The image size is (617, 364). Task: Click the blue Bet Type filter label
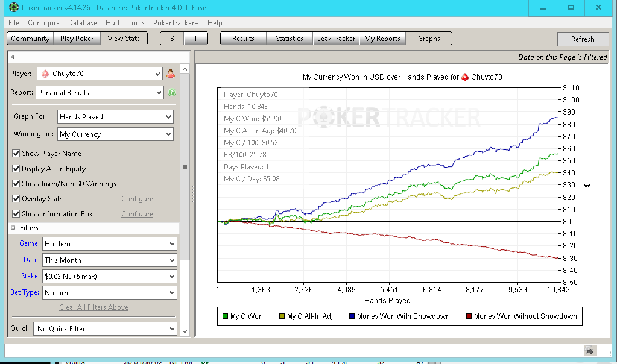pyautogui.click(x=25, y=292)
